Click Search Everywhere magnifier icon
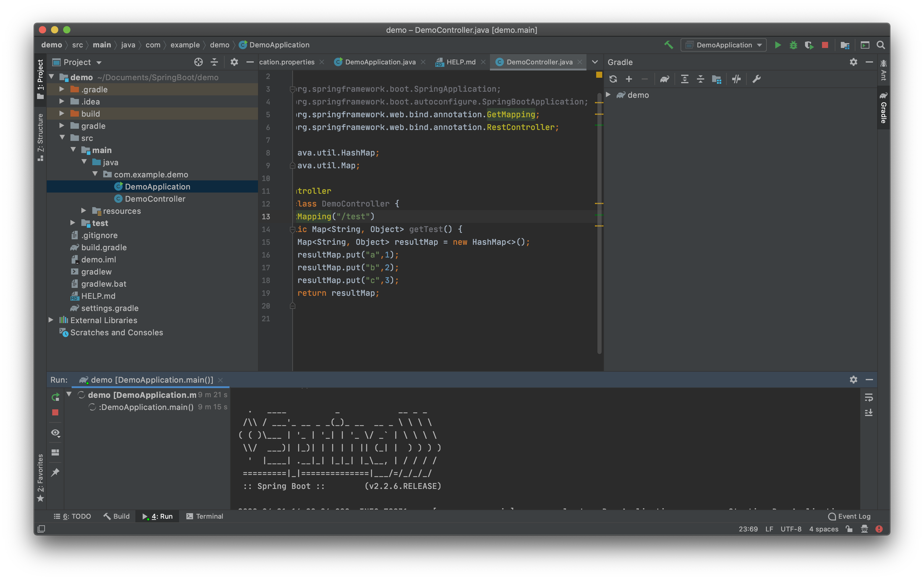Viewport: 924px width, 580px height. click(x=881, y=45)
